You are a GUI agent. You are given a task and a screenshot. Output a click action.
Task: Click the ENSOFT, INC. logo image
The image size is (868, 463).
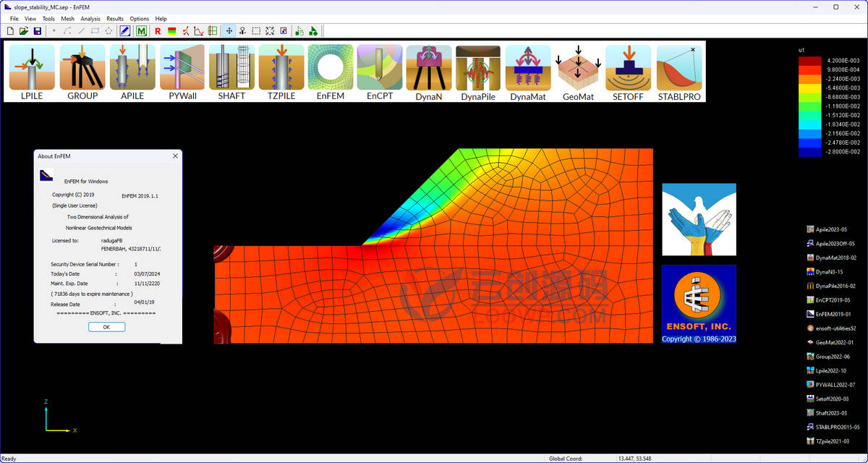tap(699, 304)
